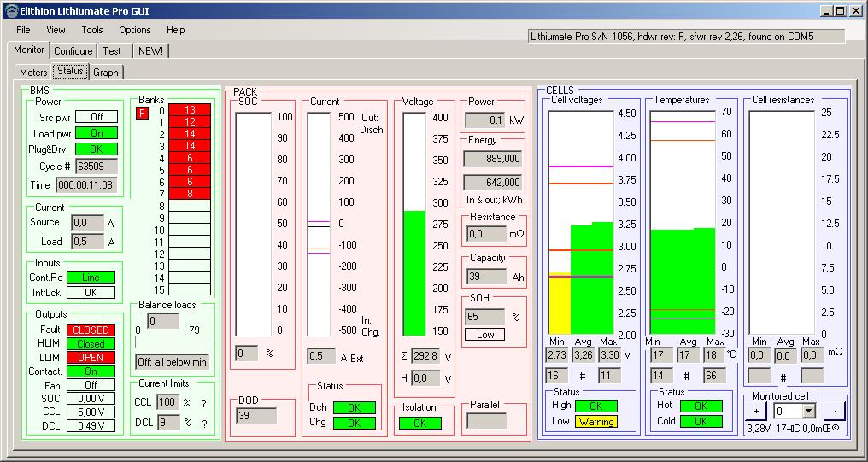868x462 pixels.
Task: Switch to the Test tab
Action: pyautogui.click(x=112, y=51)
